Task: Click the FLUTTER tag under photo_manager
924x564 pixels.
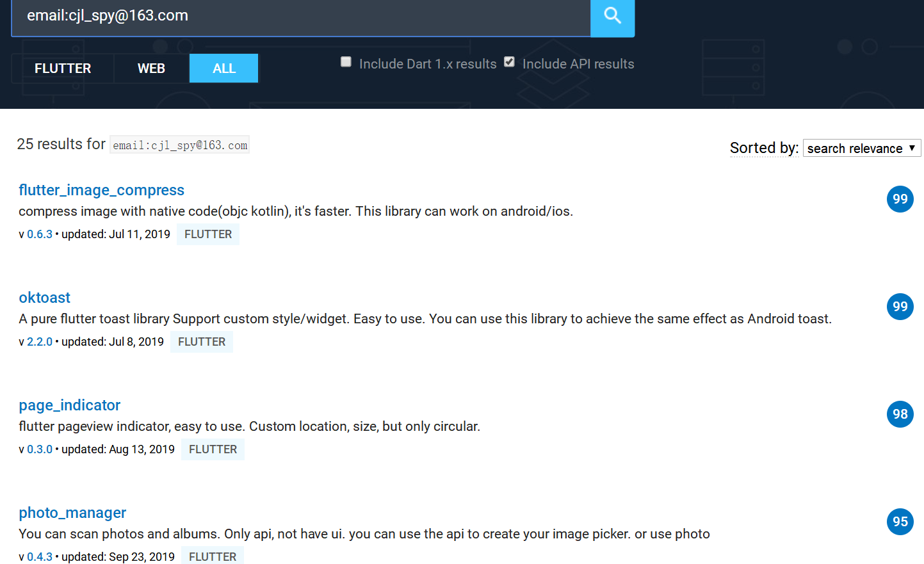Action: [x=213, y=556]
